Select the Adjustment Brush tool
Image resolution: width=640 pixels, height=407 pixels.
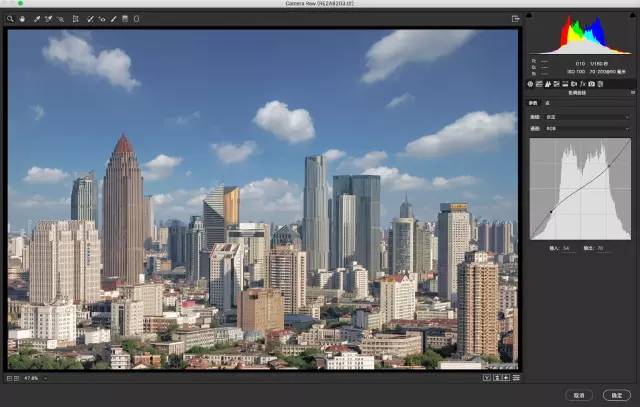[x=113, y=18]
